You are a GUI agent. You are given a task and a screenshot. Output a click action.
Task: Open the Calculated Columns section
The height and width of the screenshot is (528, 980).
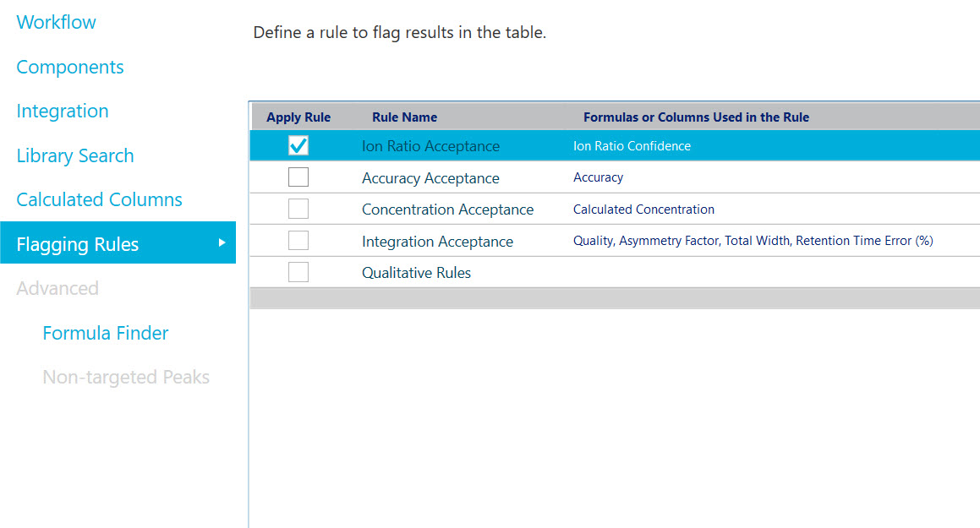(100, 200)
